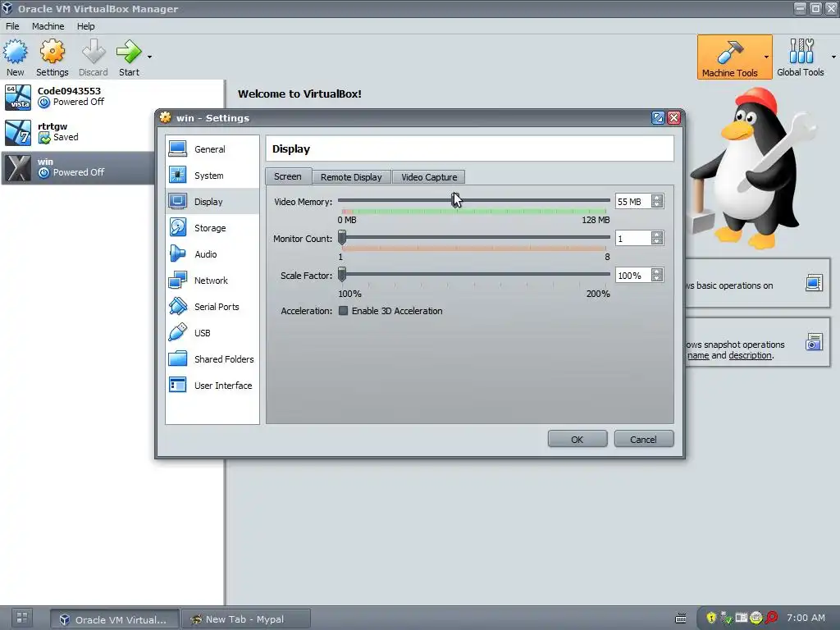Open Global Tools
The image size is (840, 630).
pyautogui.click(x=801, y=57)
